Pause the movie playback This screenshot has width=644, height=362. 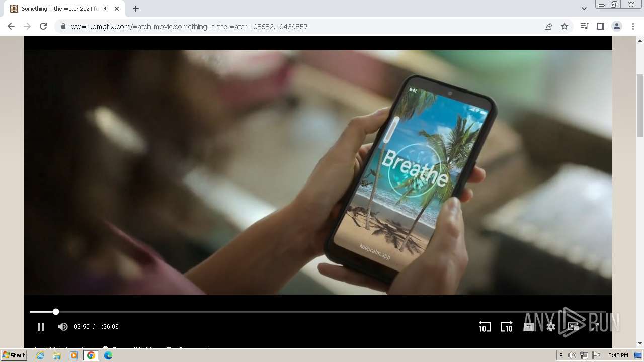[x=41, y=327]
